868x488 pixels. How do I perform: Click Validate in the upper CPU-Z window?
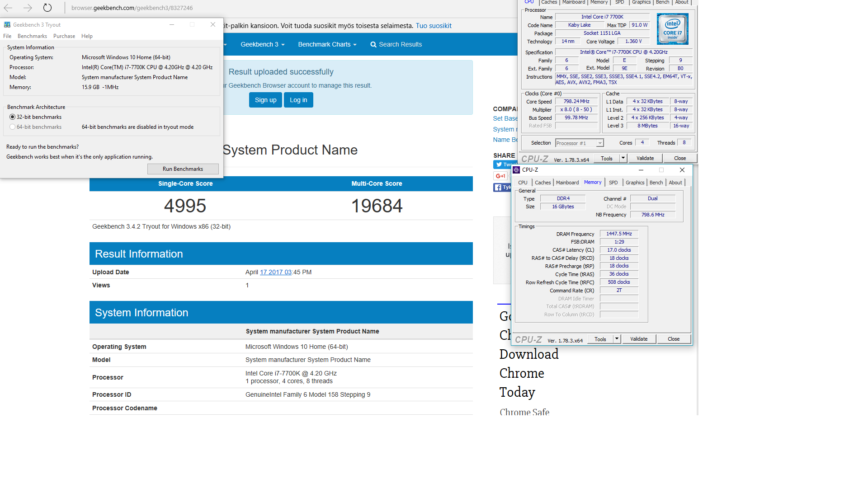coord(645,158)
